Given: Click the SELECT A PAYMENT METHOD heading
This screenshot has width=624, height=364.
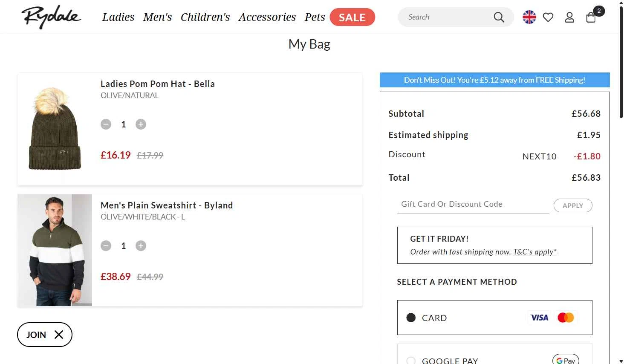Looking at the screenshot, I should click(457, 282).
